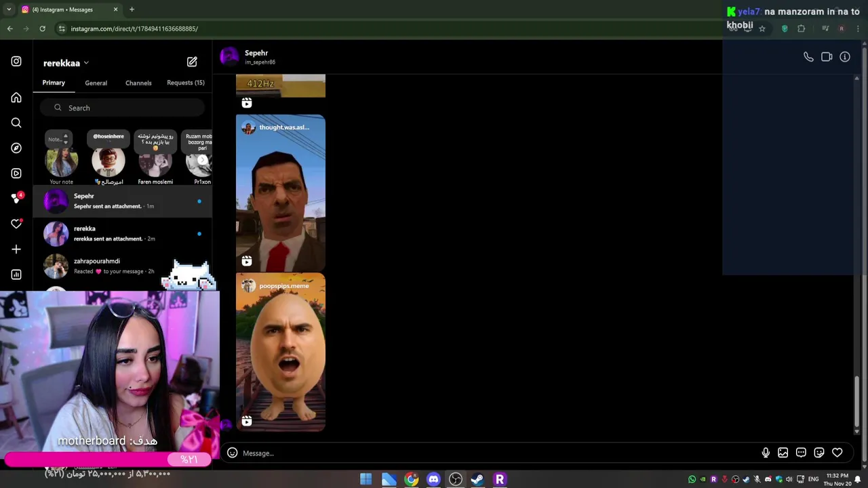Open the browser extensions puzzle icon
This screenshot has width=868, height=488.
pos(802,28)
